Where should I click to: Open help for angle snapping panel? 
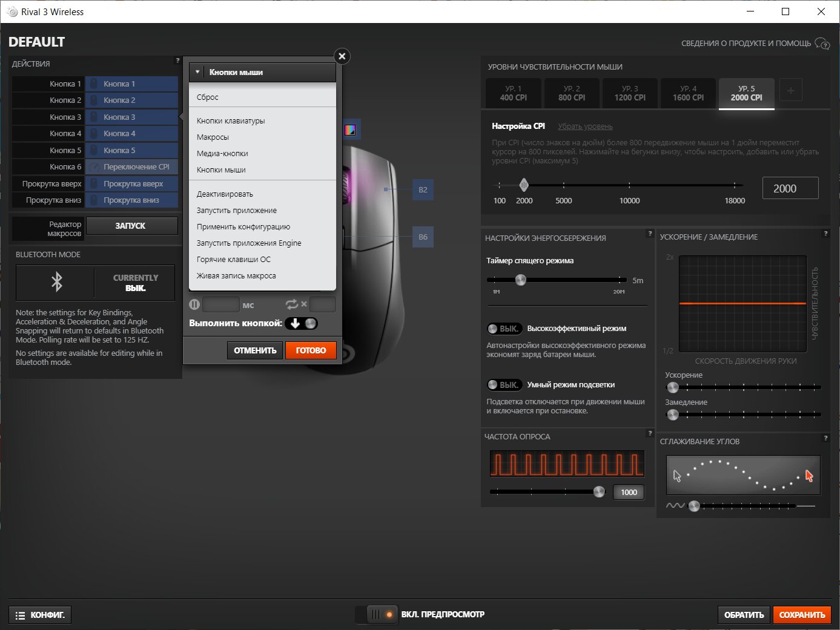(825, 438)
